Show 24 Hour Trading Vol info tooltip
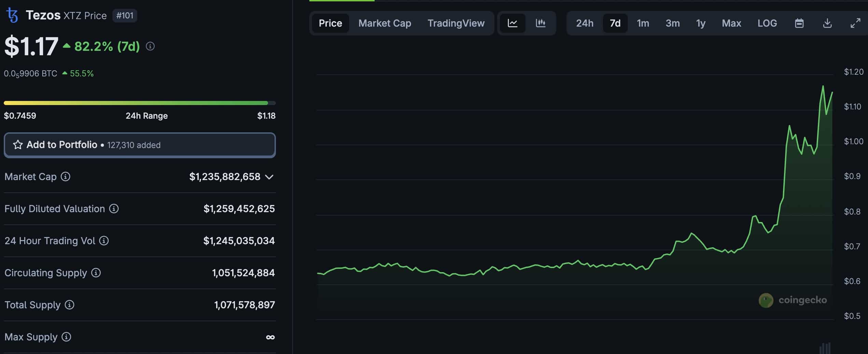Screen dimensions: 868x354 point(104,241)
